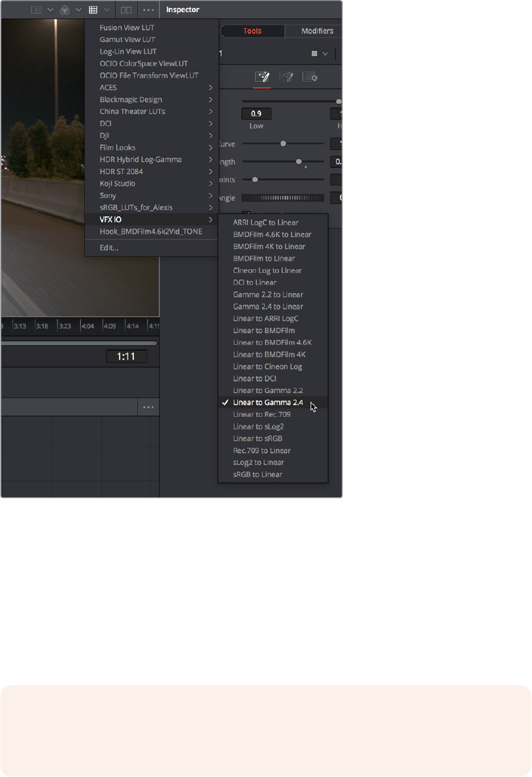
Task: Expand the DJI submenu
Action: 152,135
